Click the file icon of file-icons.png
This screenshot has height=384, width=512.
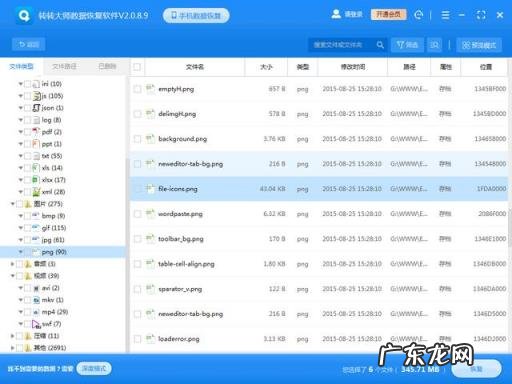click(x=150, y=189)
